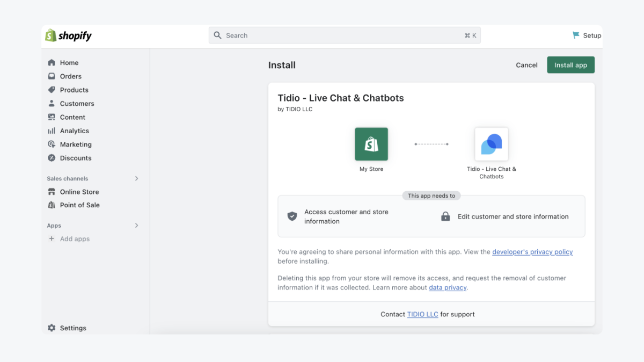
Task: Expand the Apps section
Action: [136, 226]
